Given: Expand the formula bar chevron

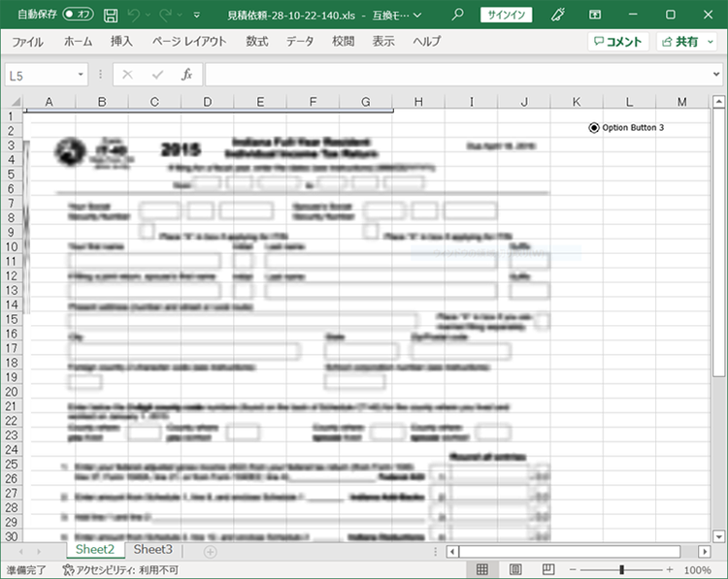Looking at the screenshot, I should point(716,75).
